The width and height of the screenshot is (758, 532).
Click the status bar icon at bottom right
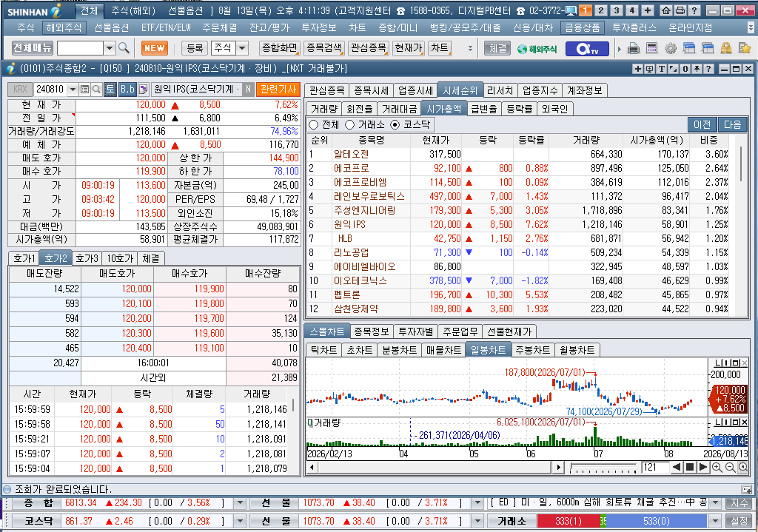pyautogui.click(x=746, y=490)
